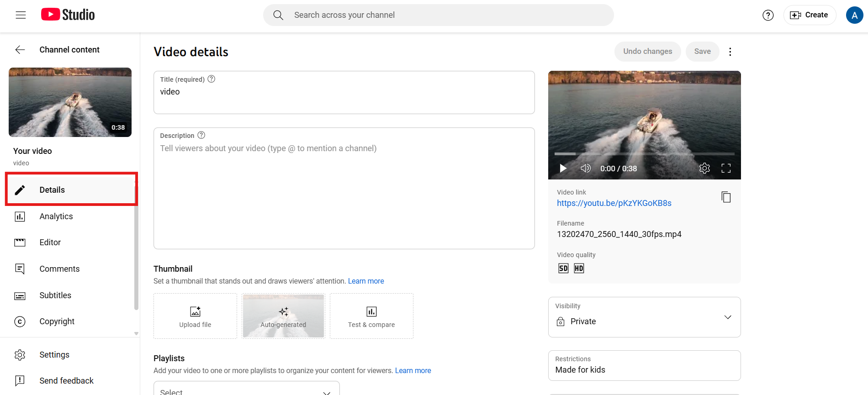The height and width of the screenshot is (395, 868).
Task: Click the Title help question icon
Action: pyautogui.click(x=212, y=79)
